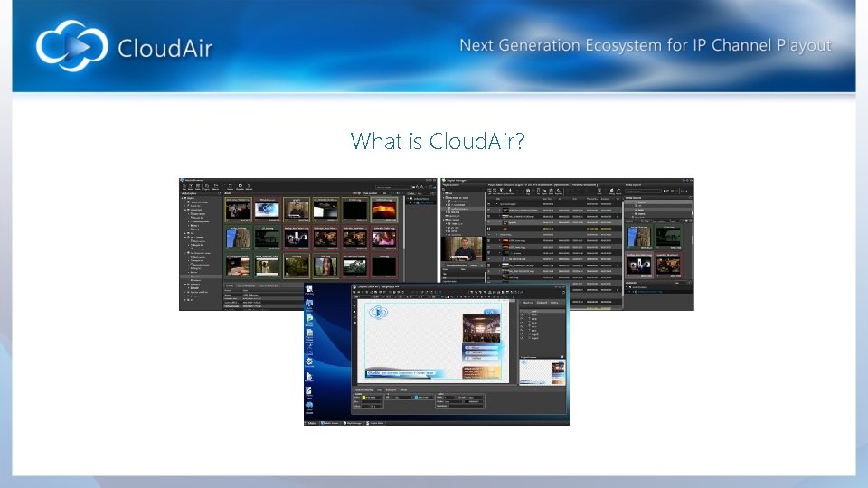Click the video preview of man in Playlist Manager
868x488 pixels.
tap(463, 249)
